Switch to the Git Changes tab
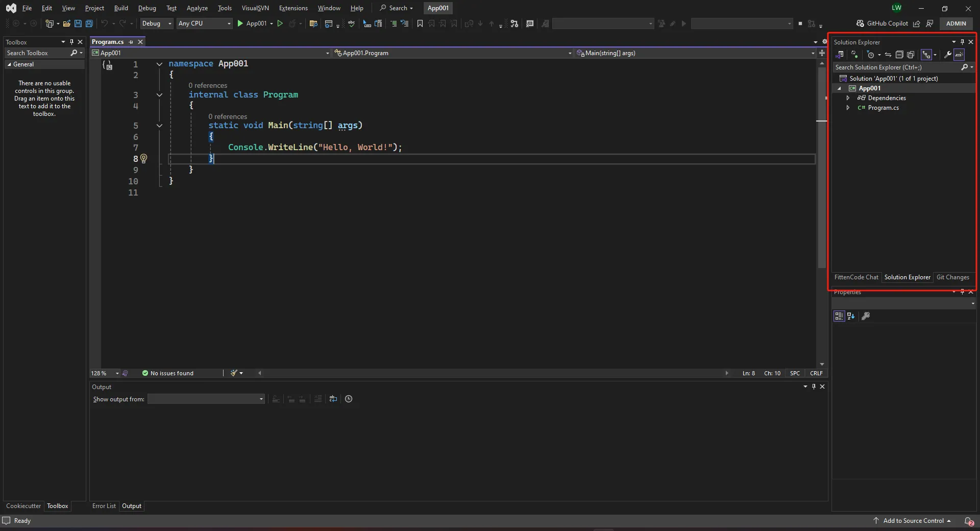 pos(952,277)
